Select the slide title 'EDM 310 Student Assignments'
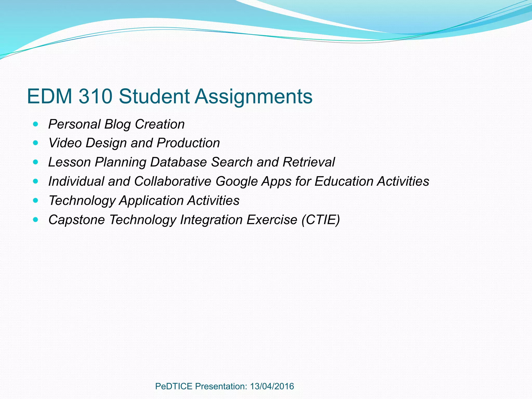The width and height of the screenshot is (532, 399). click(x=170, y=97)
